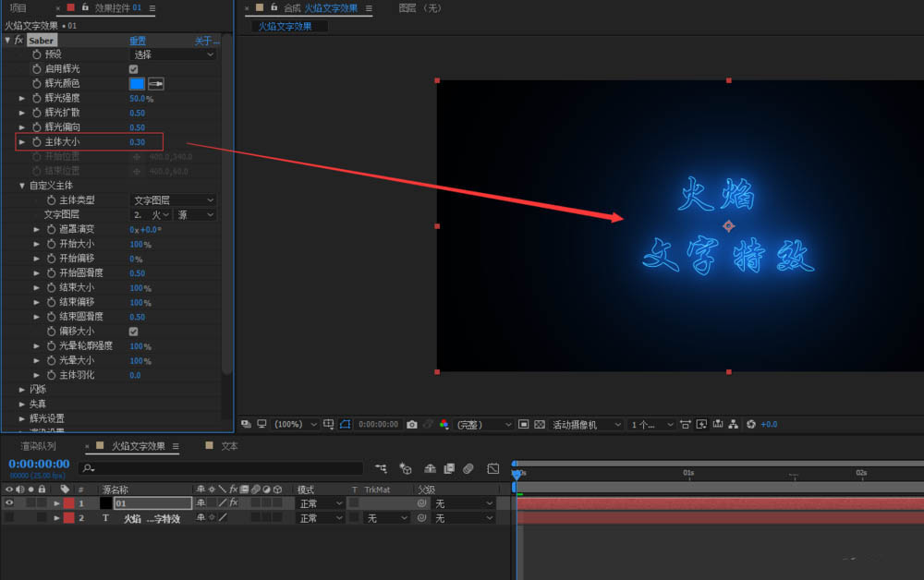Click the toggle pixel aspect ratio icon
This screenshot has width=924, height=580.
pyautogui.click(x=686, y=425)
